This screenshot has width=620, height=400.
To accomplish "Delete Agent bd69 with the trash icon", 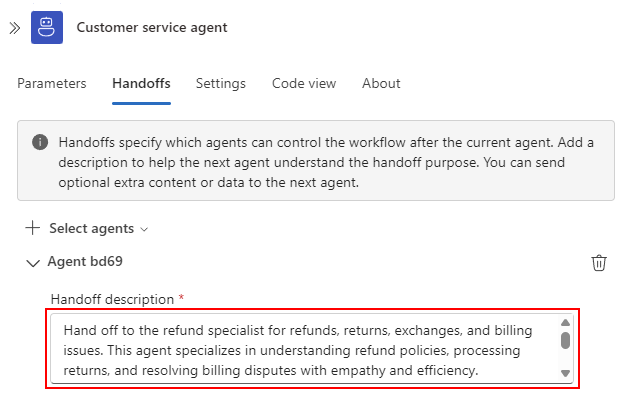I will click(x=599, y=263).
